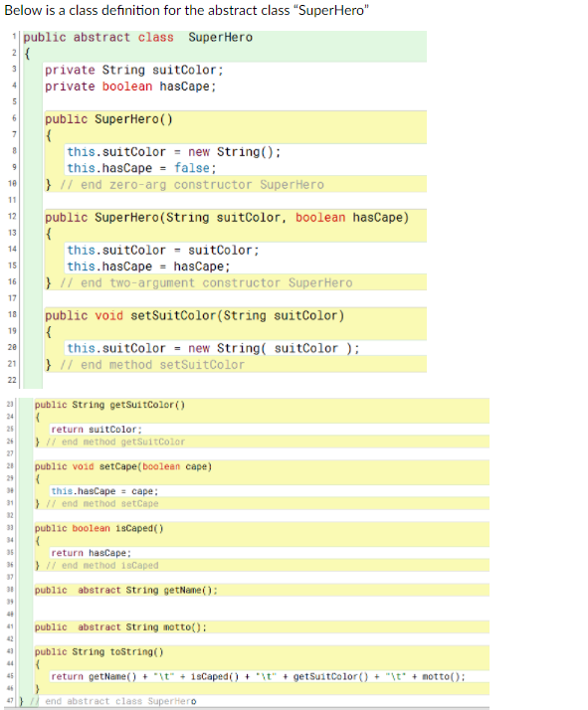Click the class name SuperHero on line 1
This screenshot has width=588, height=710.
220,37
